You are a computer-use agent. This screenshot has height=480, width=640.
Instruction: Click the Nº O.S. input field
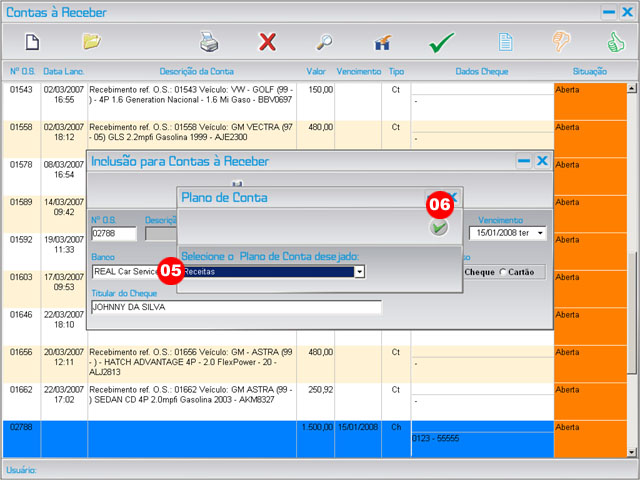[x=113, y=234]
